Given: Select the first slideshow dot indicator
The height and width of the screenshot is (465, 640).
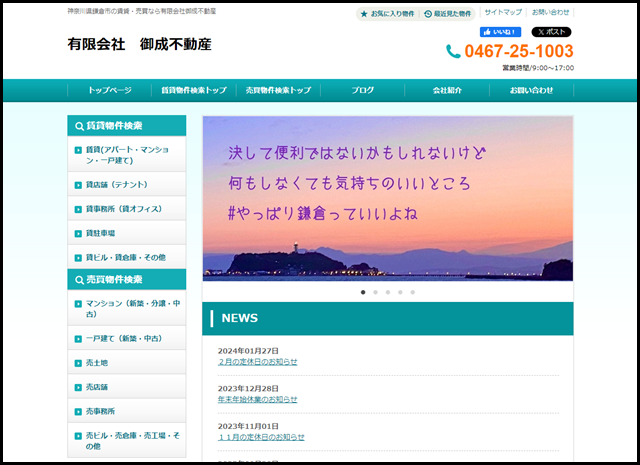Looking at the screenshot, I should [363, 292].
